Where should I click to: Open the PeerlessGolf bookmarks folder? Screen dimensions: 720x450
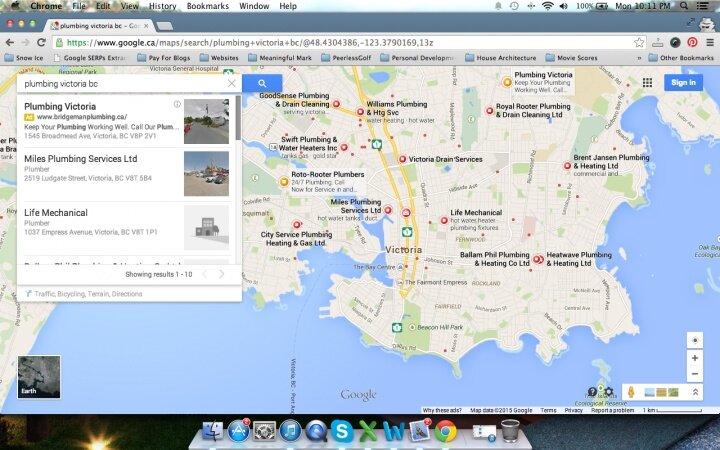coord(346,58)
